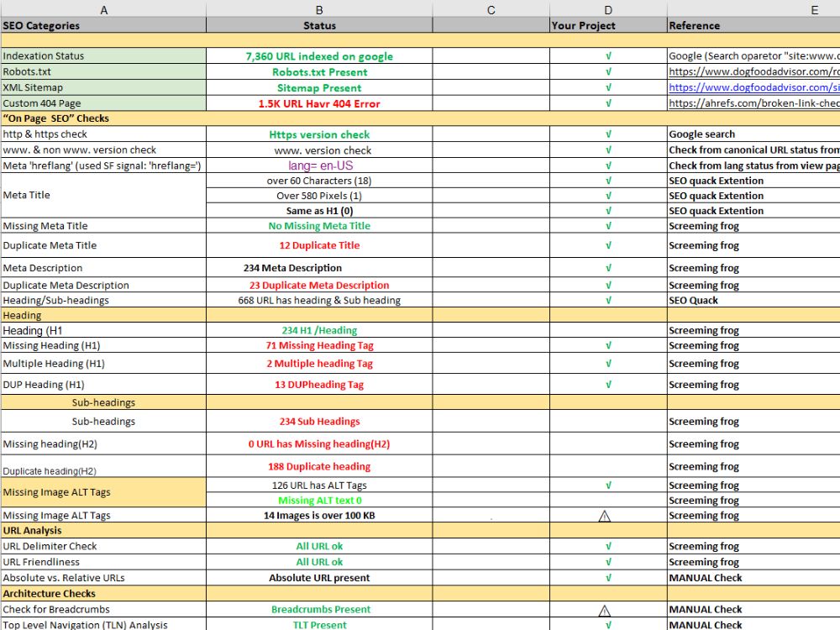Select '668 URL has heading & Sub heading' cell

pos(319,300)
